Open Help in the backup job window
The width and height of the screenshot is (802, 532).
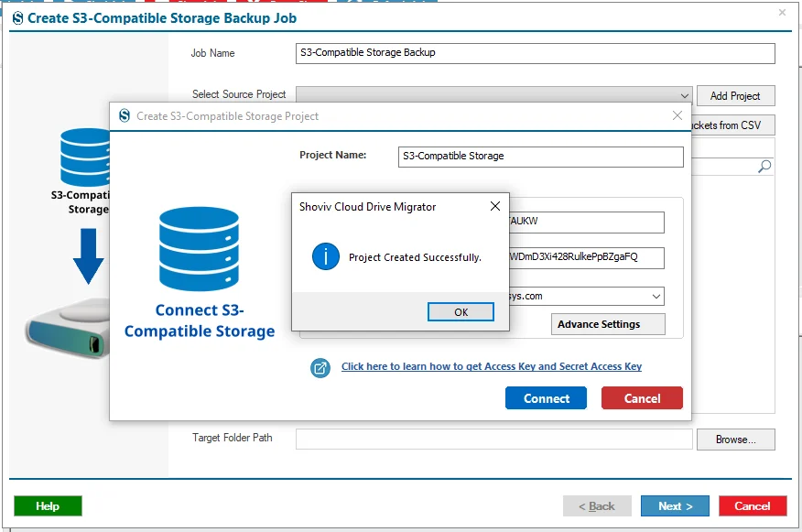click(48, 506)
